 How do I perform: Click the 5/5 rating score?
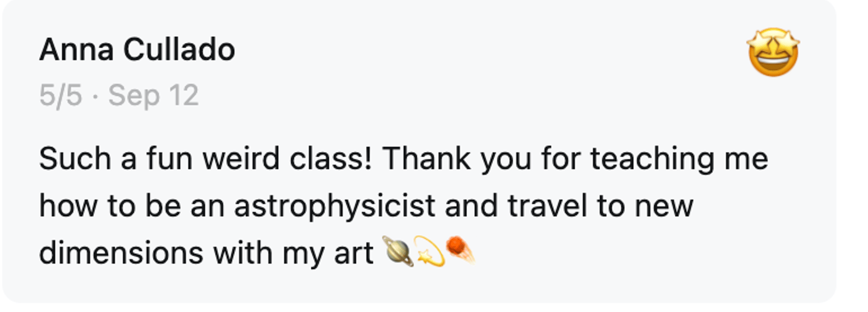pyautogui.click(x=60, y=95)
